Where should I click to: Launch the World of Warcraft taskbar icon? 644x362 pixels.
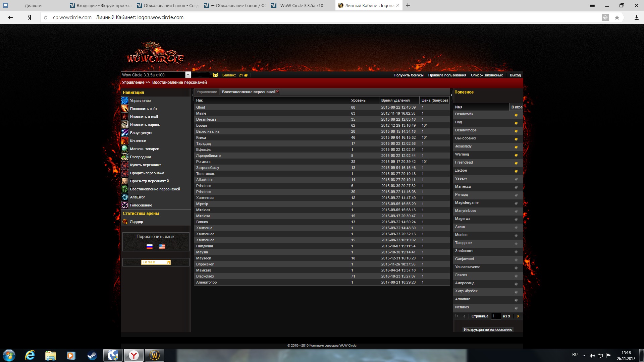coord(154,355)
